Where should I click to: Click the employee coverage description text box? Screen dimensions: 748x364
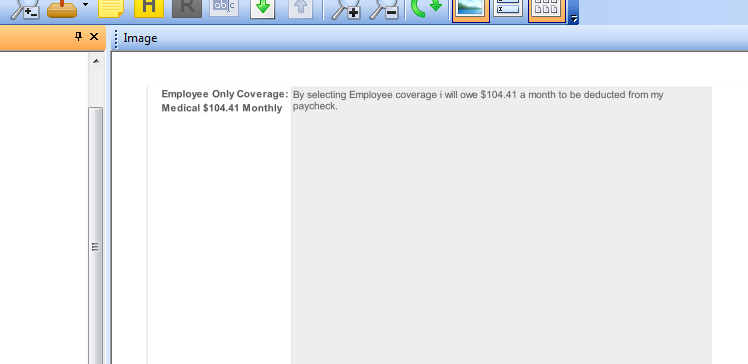[501, 225]
